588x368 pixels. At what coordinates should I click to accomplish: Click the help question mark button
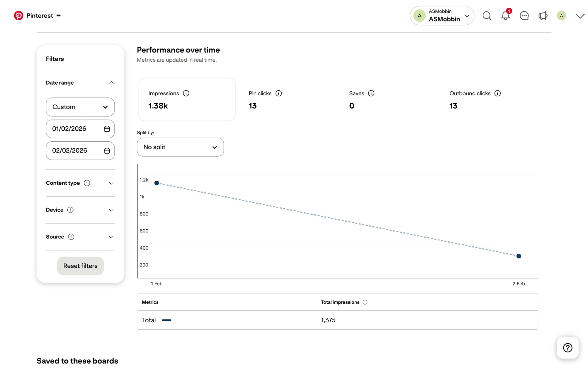(567, 347)
